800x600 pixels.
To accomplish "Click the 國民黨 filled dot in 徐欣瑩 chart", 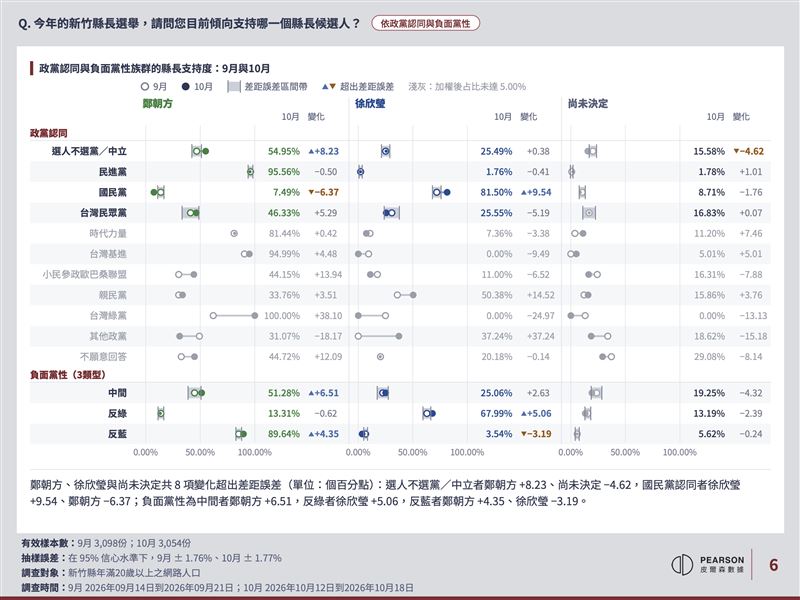I will click(x=447, y=192).
